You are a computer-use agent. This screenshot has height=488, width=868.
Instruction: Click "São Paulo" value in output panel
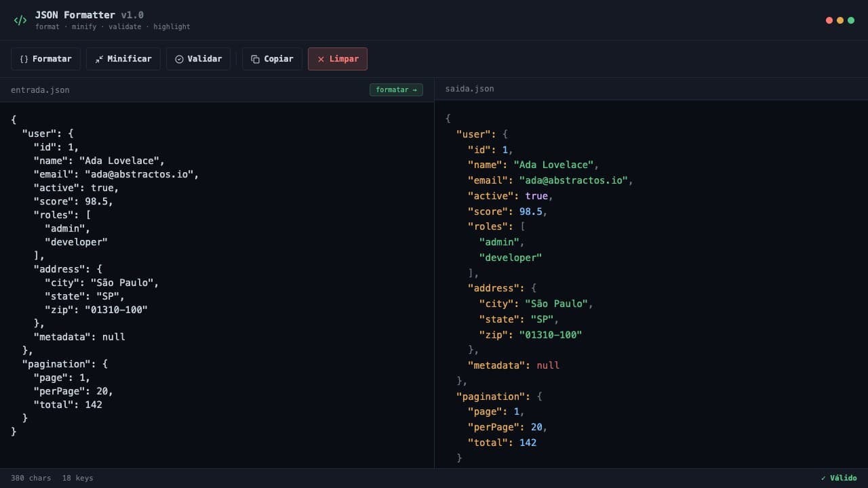(x=556, y=304)
